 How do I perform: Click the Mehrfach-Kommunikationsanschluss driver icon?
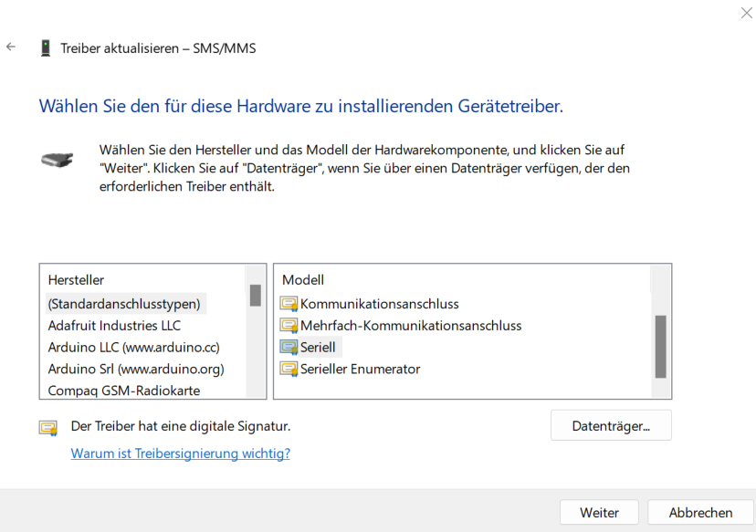pos(289,326)
